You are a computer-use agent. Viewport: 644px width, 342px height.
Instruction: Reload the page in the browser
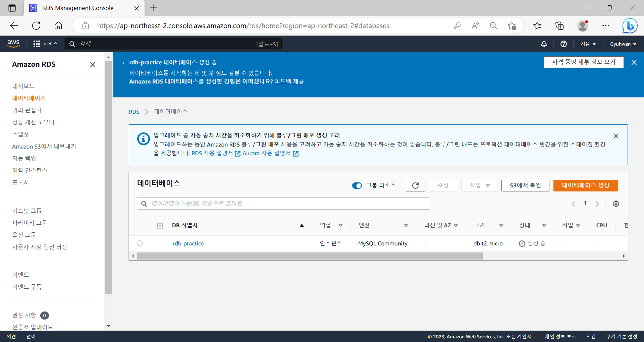[36, 25]
